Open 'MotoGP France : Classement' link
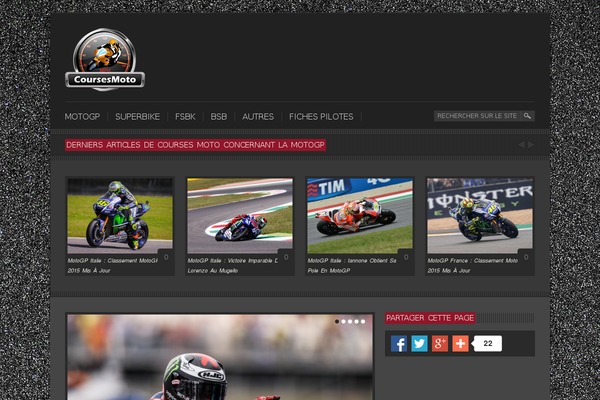The image size is (600, 400). coord(473,266)
